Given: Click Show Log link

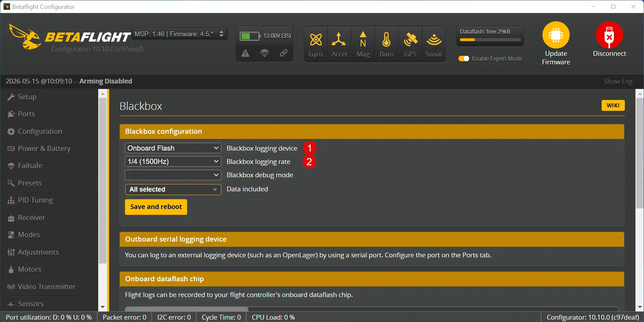Looking at the screenshot, I should point(618,81).
